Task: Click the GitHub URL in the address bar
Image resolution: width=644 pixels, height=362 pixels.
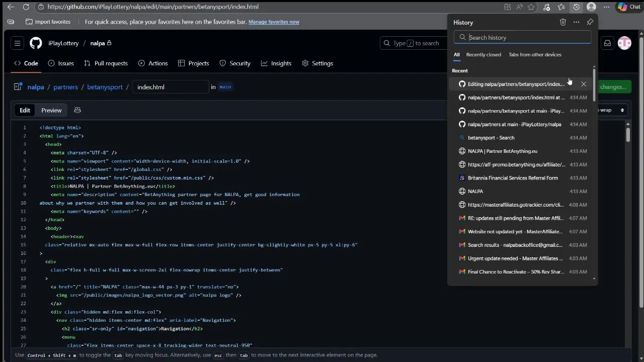Action: pyautogui.click(x=153, y=7)
